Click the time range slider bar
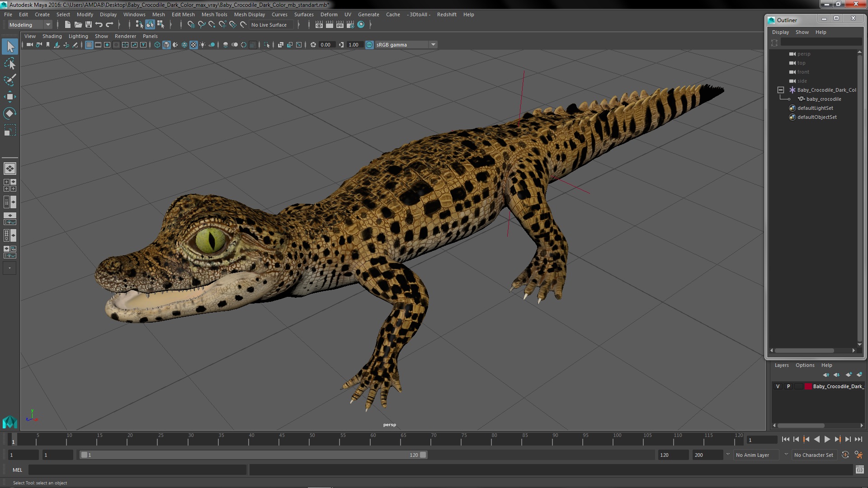 coord(253,455)
